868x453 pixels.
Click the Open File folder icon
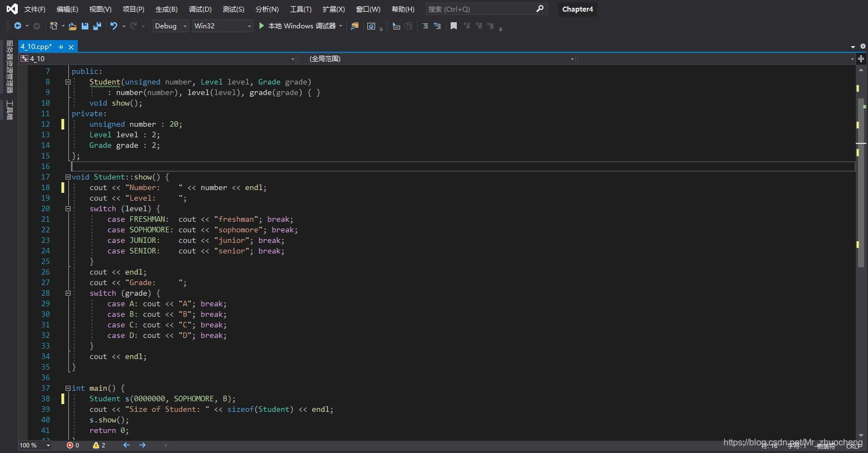pos(72,26)
